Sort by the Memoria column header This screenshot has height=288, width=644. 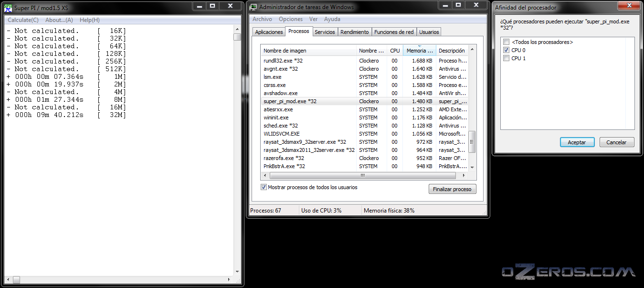pos(420,51)
